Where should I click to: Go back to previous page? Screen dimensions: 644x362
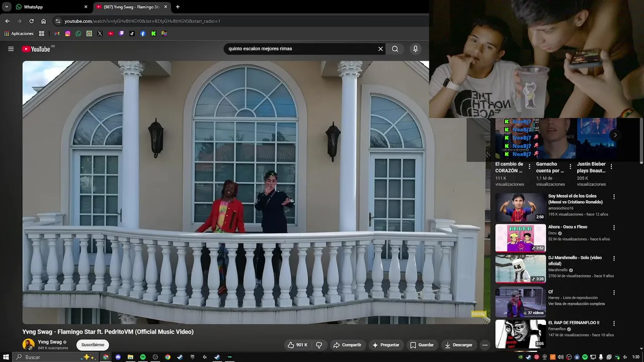[7, 21]
